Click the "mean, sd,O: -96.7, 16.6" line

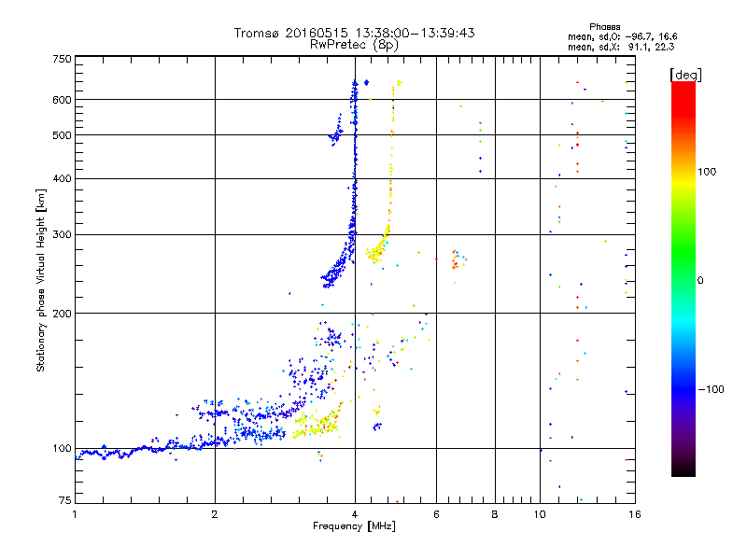(x=622, y=36)
